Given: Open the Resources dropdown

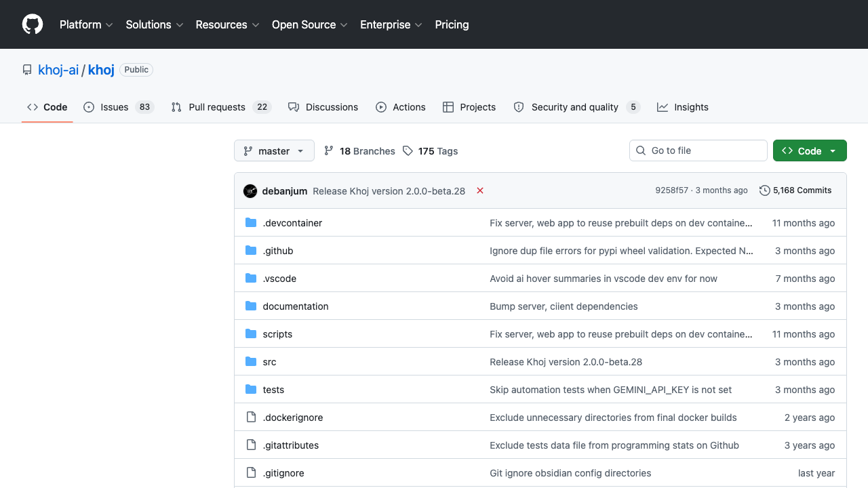Looking at the screenshot, I should point(228,24).
